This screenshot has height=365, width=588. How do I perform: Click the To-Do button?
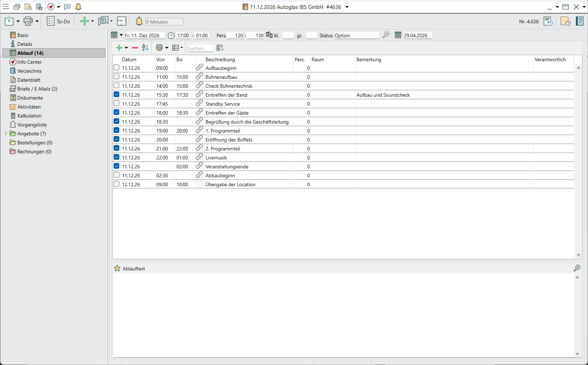pyautogui.click(x=59, y=21)
